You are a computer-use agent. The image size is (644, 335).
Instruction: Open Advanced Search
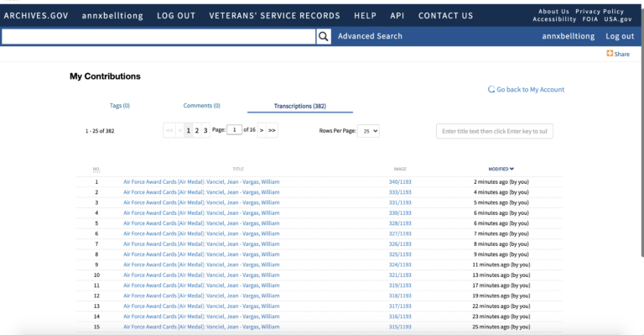pyautogui.click(x=370, y=36)
